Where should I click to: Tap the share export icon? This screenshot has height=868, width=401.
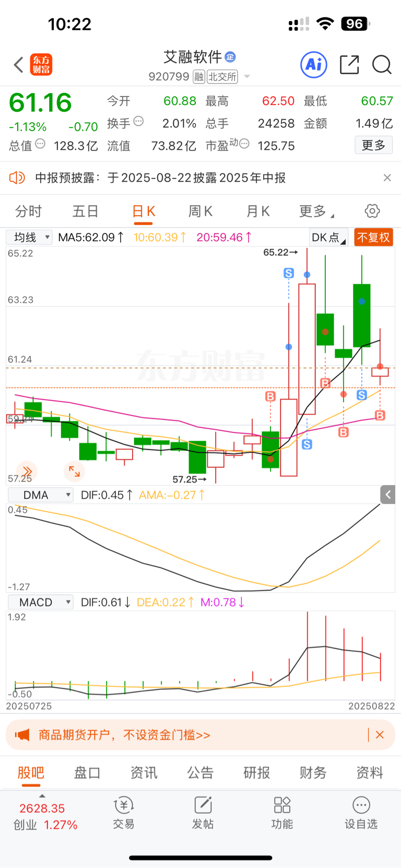(x=349, y=65)
